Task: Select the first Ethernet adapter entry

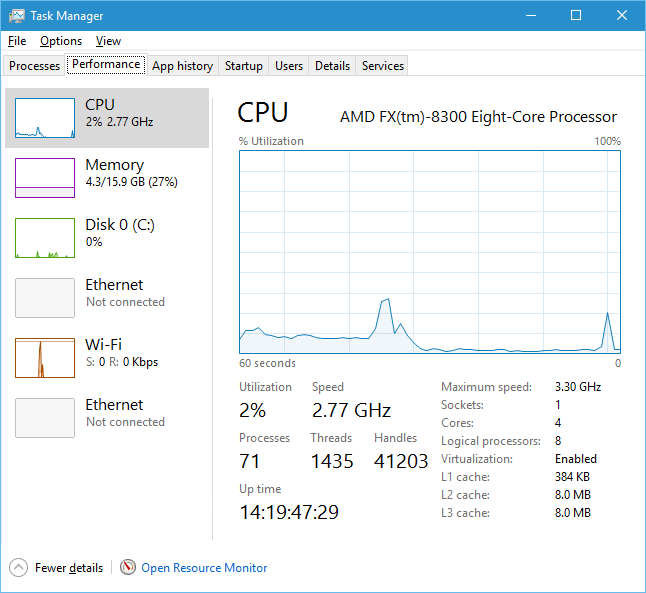Action: 114,292
